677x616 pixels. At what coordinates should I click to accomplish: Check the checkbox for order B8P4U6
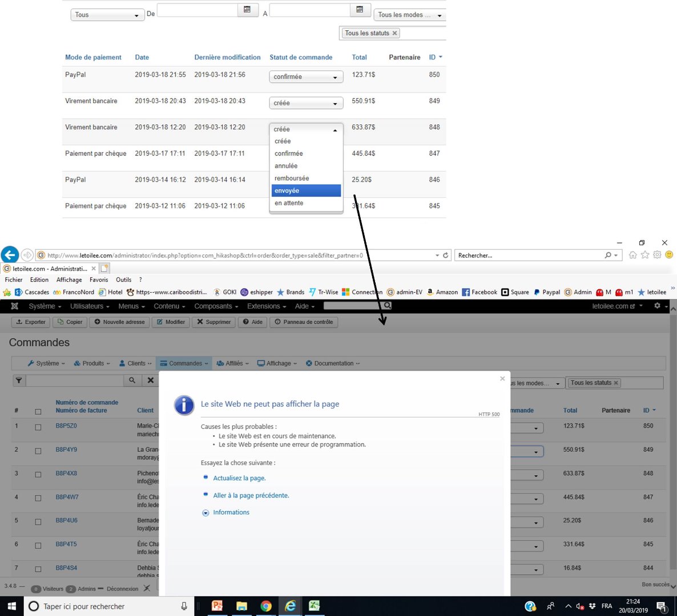38,522
